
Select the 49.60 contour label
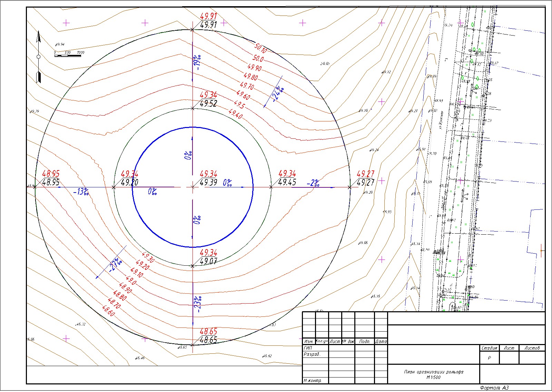click(x=244, y=95)
